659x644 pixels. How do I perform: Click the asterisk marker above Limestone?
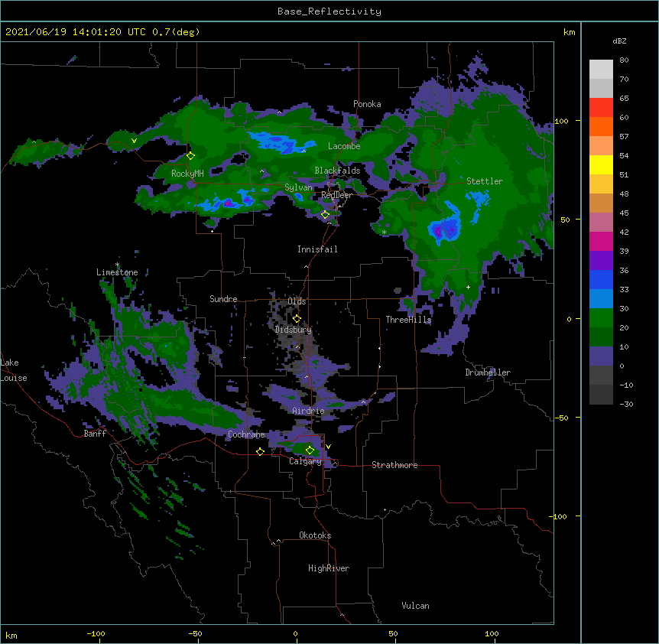click(x=118, y=265)
